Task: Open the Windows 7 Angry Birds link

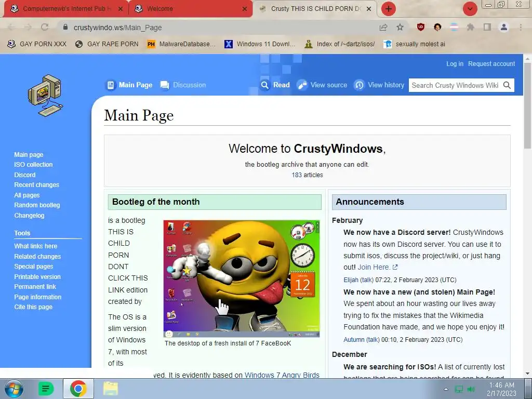Action: (x=282, y=375)
